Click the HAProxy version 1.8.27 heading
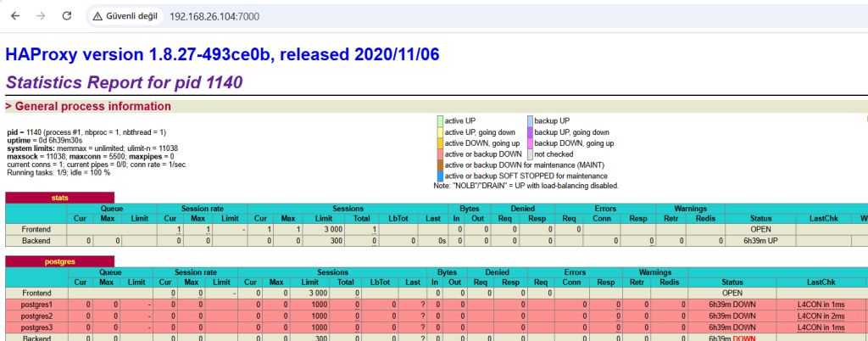Screen dimensions: 868x341 (222, 55)
